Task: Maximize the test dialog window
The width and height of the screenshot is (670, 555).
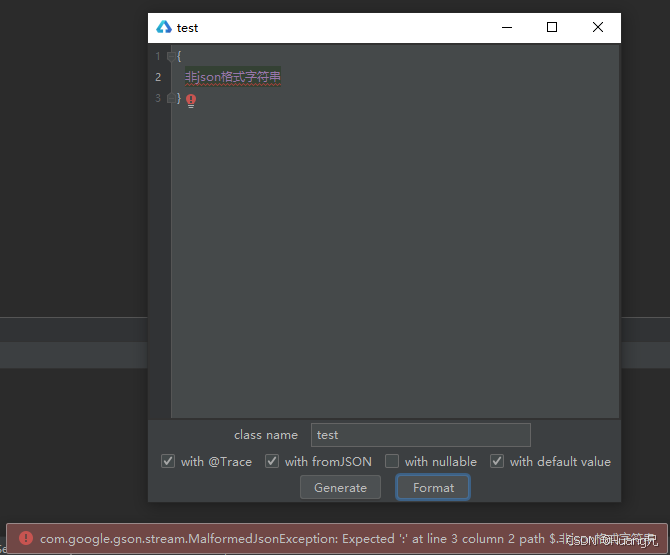Action: coord(552,27)
